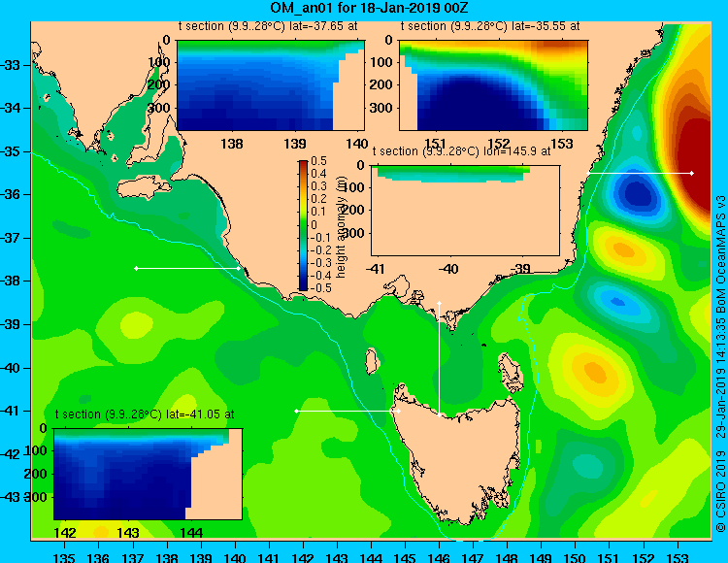Click the 152 label under lat=-35.55 inset
The height and width of the screenshot is (563, 728).
pos(499,144)
